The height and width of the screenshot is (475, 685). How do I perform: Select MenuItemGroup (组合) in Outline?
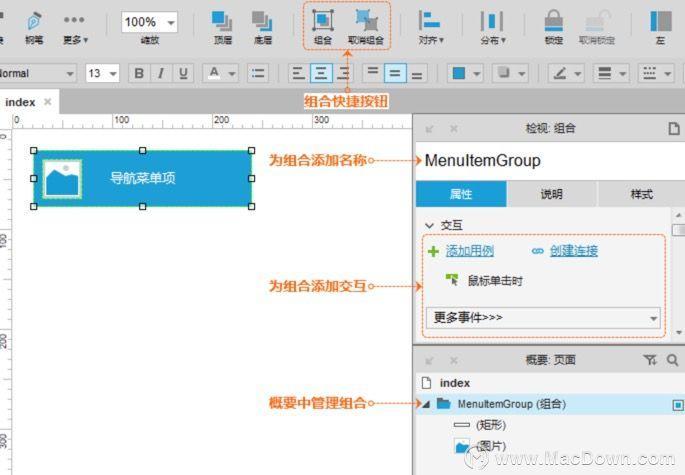tap(512, 404)
